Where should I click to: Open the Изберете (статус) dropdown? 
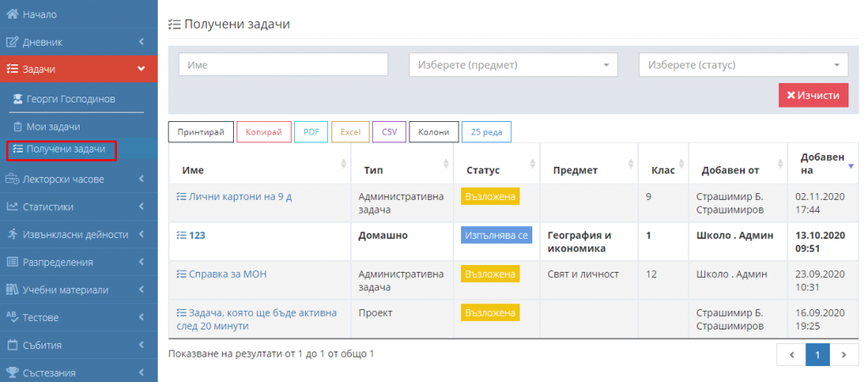click(743, 65)
